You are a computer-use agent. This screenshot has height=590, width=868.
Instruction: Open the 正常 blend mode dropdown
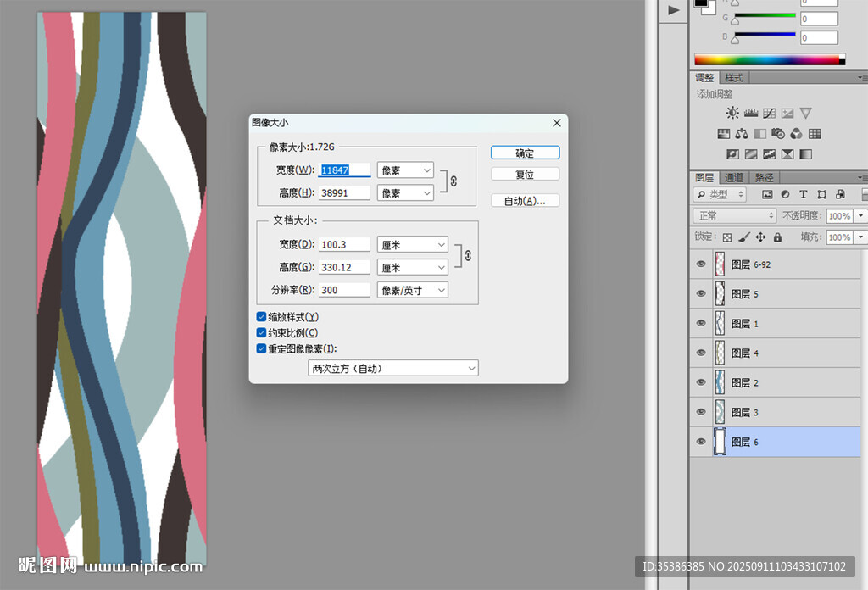click(734, 216)
